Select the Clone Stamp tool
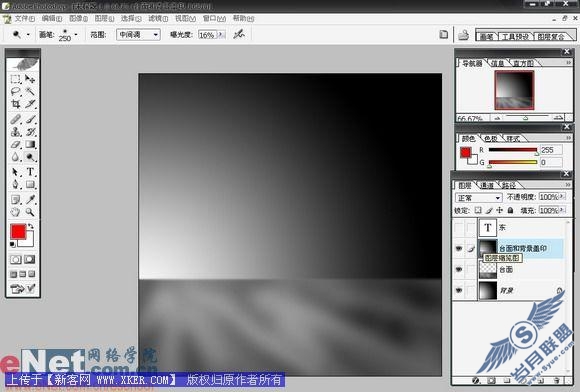 (x=16, y=132)
